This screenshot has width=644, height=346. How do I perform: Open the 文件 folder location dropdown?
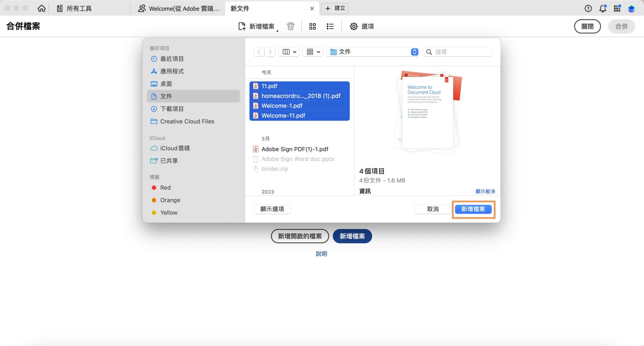(372, 52)
